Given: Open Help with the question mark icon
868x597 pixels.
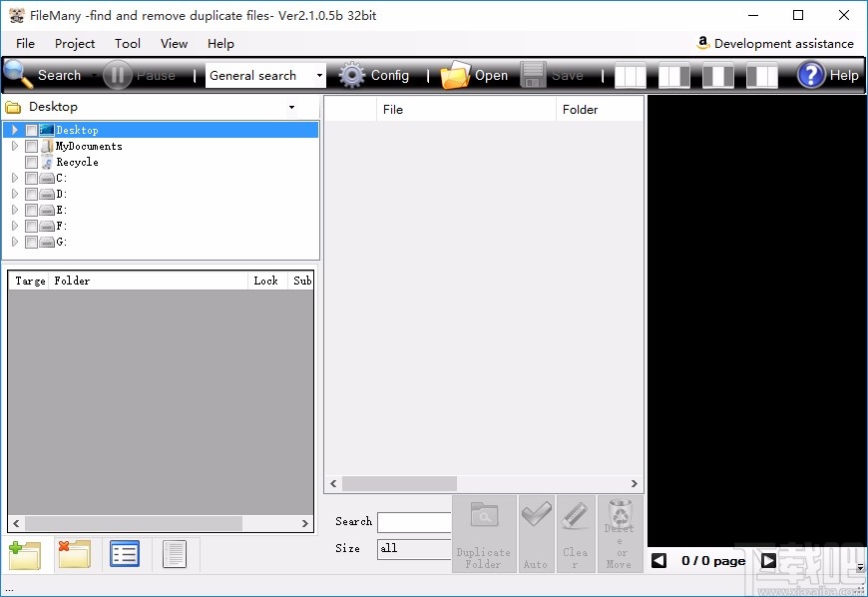Looking at the screenshot, I should [x=827, y=75].
